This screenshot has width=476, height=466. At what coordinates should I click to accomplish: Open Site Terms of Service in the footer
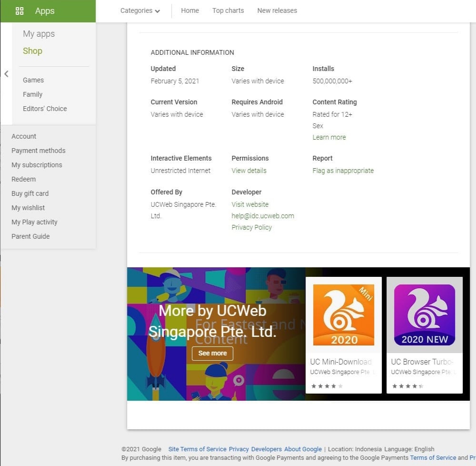tap(198, 449)
